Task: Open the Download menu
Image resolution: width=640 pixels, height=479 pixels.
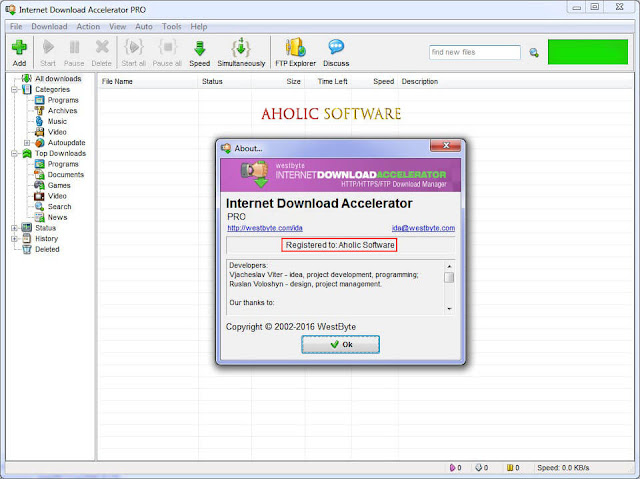Action: (x=49, y=27)
